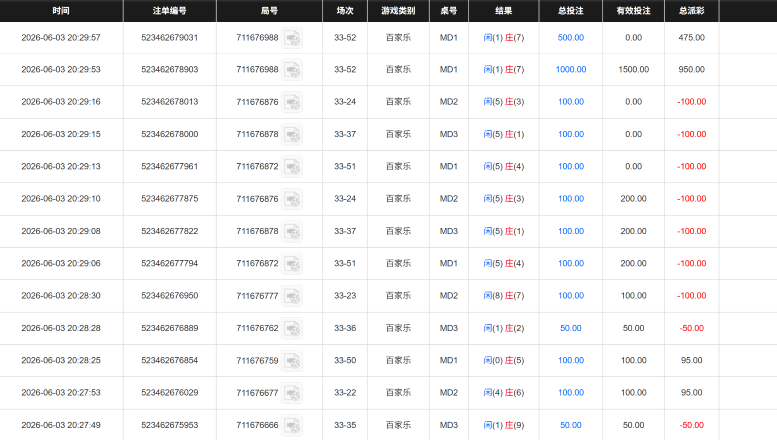Viewport: 777px width, 440px height.
Task: Click the 注单编号 column header
Action: [169, 11]
